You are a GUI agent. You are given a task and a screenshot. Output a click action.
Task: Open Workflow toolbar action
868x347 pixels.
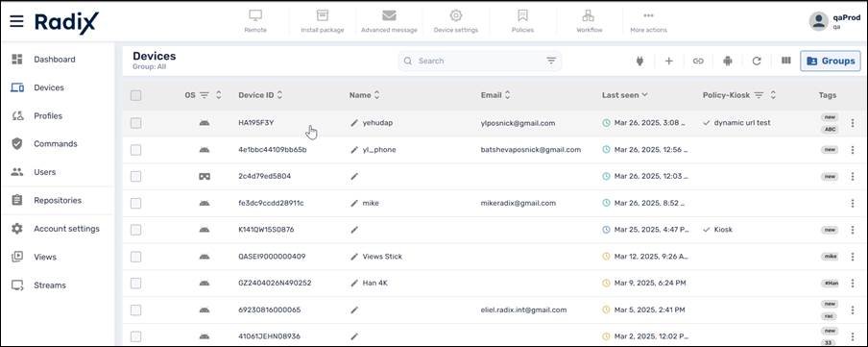pyautogui.click(x=589, y=21)
